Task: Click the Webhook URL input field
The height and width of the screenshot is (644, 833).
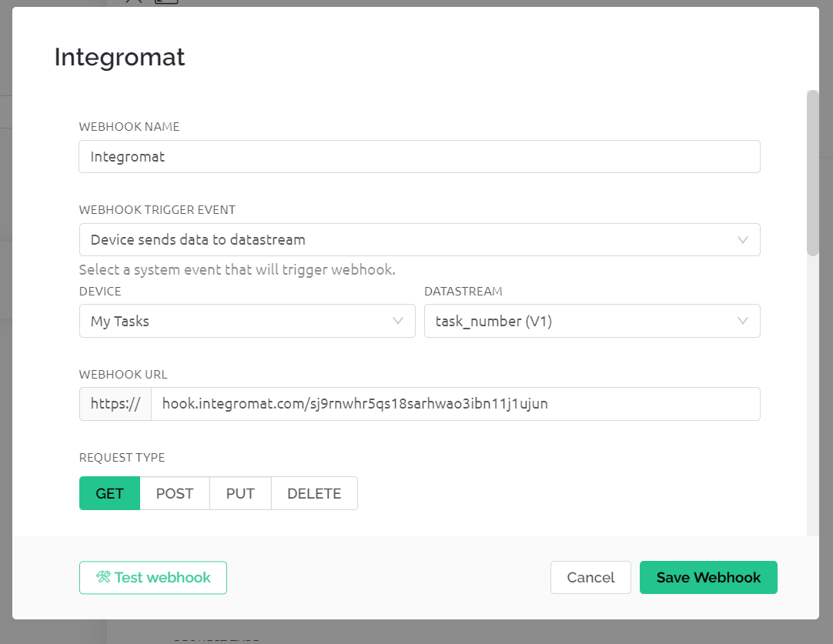Action: [455, 404]
